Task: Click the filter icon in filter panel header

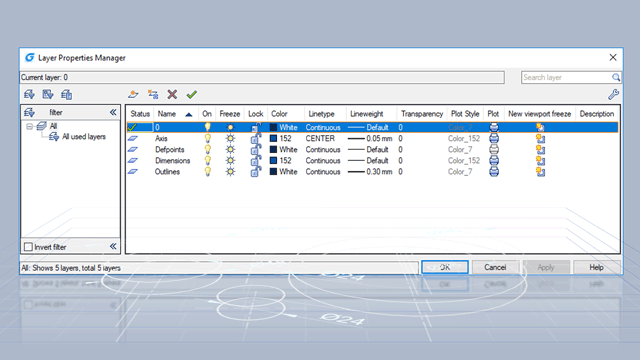Action: pyautogui.click(x=29, y=112)
